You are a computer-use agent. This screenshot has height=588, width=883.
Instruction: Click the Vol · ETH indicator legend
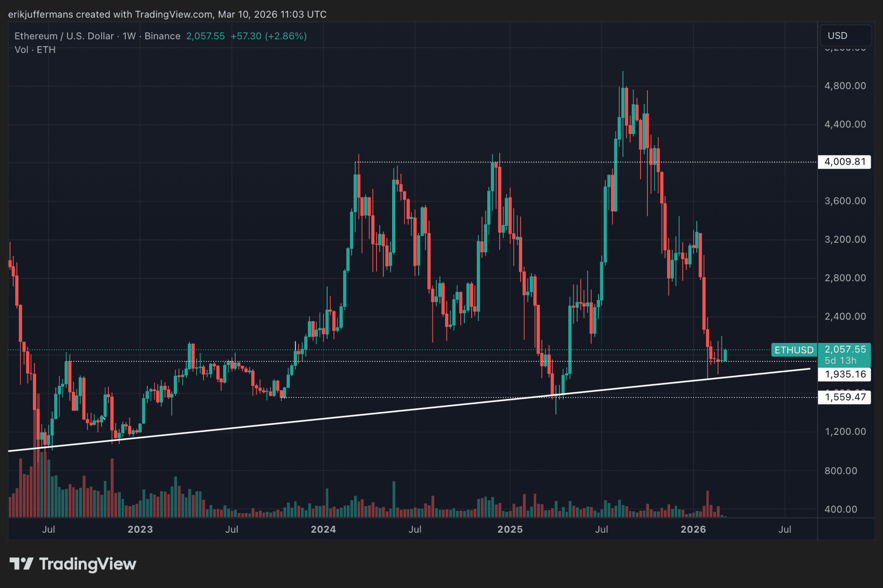(x=35, y=50)
